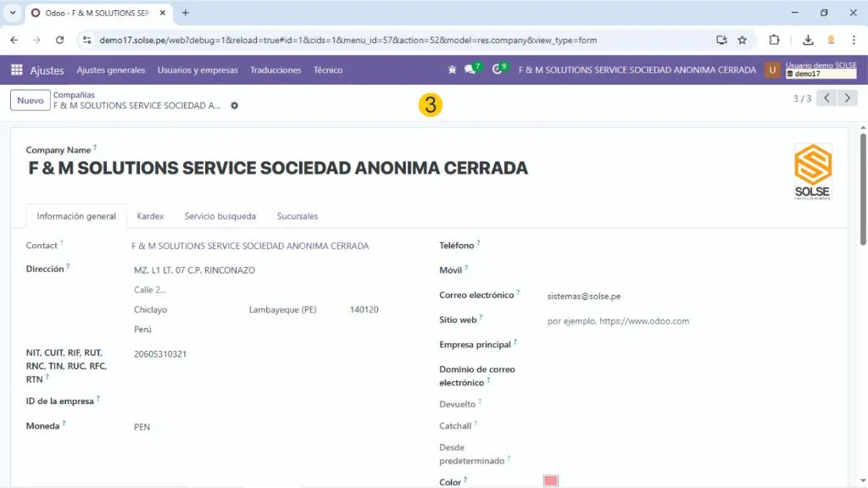Open the browser downloads icon
The height and width of the screenshot is (488, 868).
click(x=808, y=40)
